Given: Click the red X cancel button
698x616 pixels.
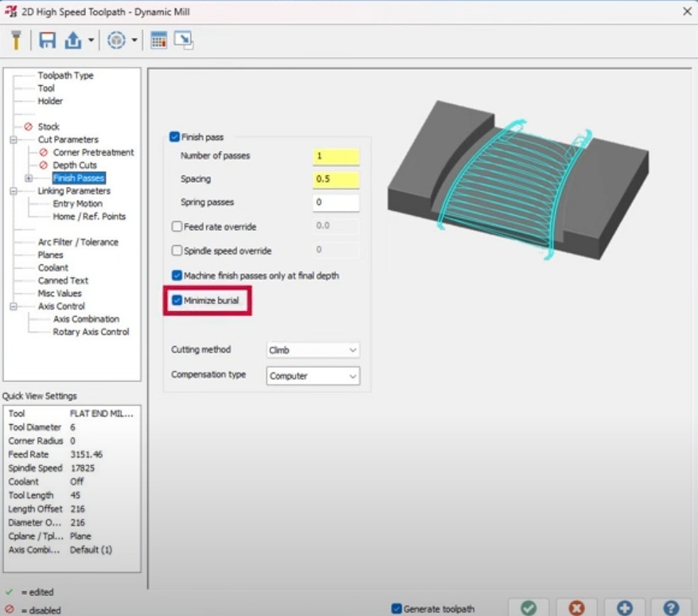Looking at the screenshot, I should (x=576, y=607).
